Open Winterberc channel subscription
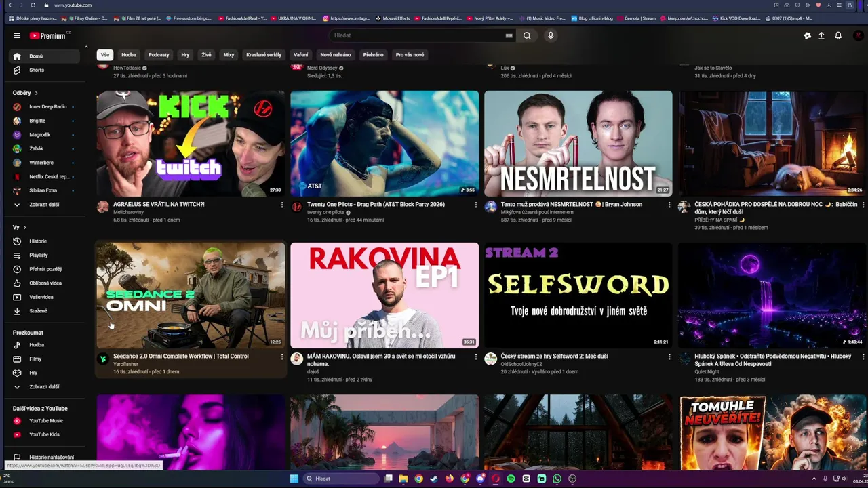This screenshot has height=488, width=868. click(45, 163)
